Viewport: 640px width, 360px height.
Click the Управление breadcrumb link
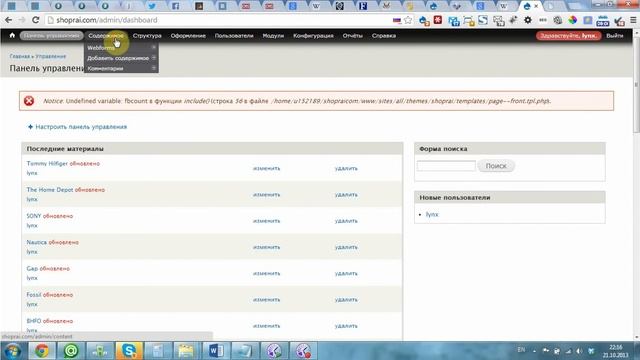pyautogui.click(x=51, y=56)
